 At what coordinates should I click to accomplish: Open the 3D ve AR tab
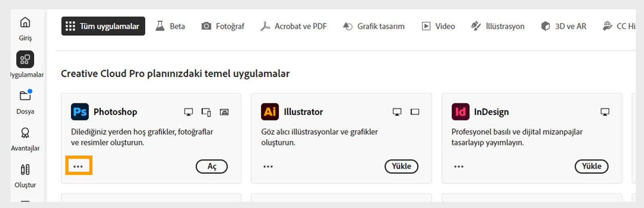tap(563, 26)
